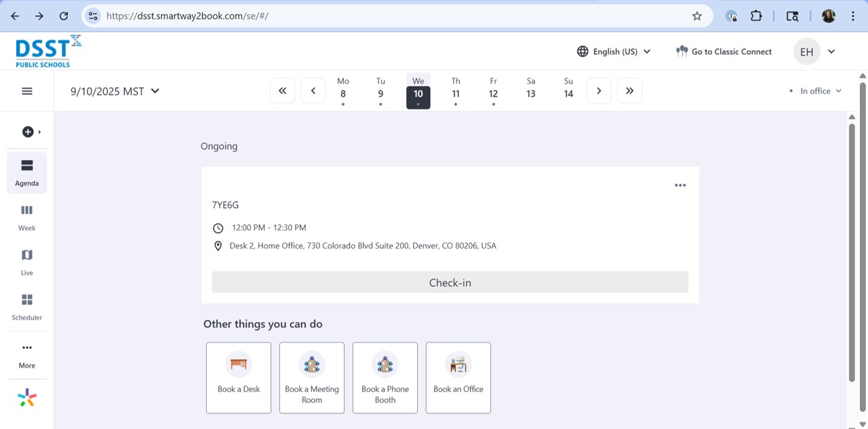Go forward in browser history
The image size is (868, 429).
click(39, 16)
